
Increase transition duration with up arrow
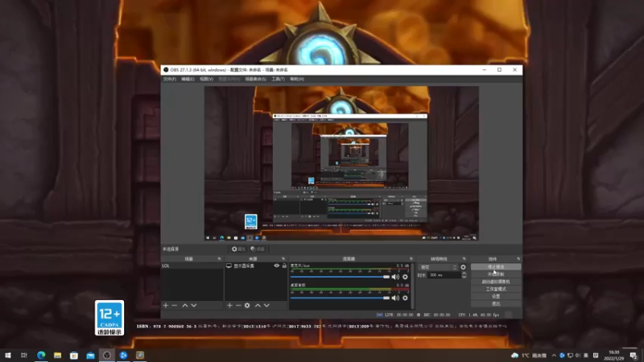click(464, 274)
